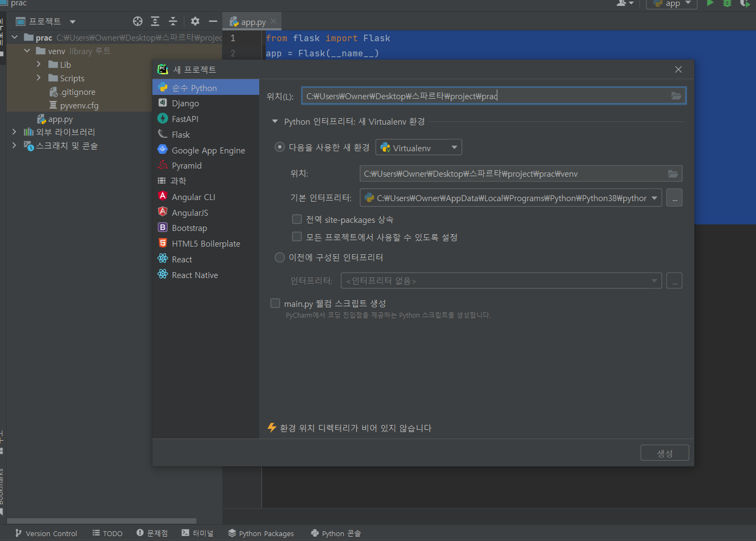Close the app.py editor tab

pyautogui.click(x=273, y=21)
